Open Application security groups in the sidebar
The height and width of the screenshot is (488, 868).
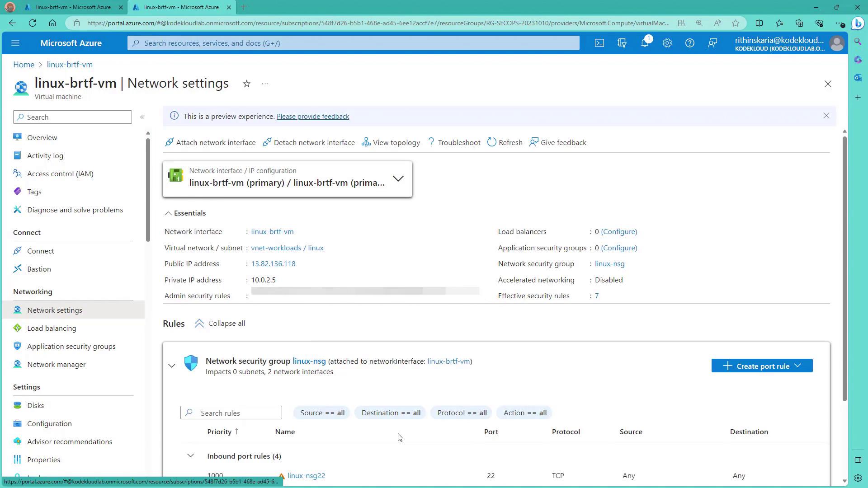pyautogui.click(x=71, y=346)
